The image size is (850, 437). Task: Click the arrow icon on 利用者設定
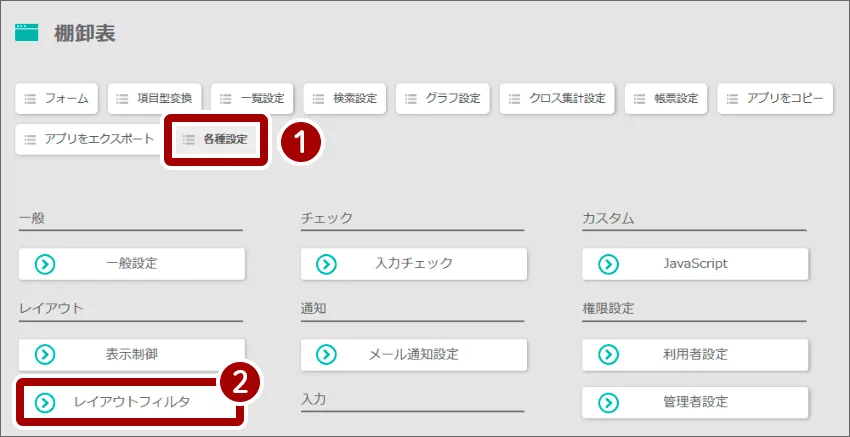point(608,355)
